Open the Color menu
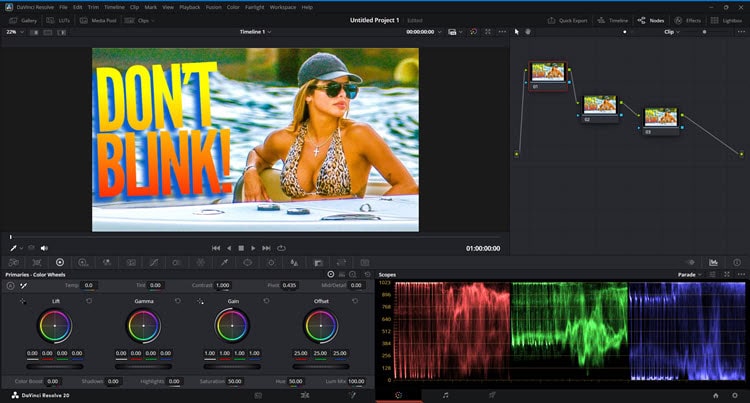 coord(233,7)
